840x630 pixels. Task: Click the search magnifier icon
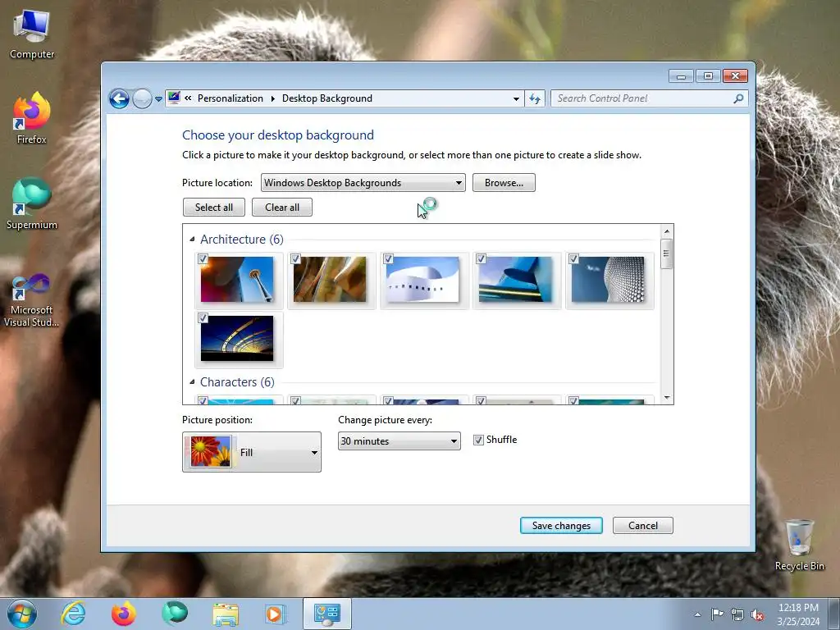point(739,98)
